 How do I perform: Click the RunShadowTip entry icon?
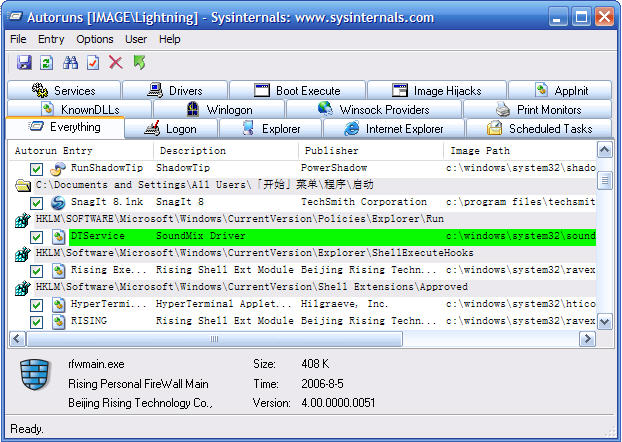coord(58,169)
